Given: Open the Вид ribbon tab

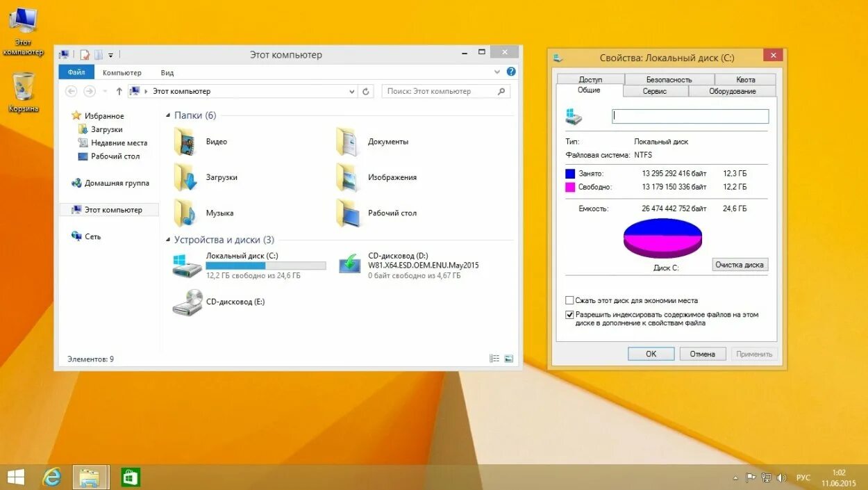Looking at the screenshot, I should pyautogui.click(x=167, y=72).
